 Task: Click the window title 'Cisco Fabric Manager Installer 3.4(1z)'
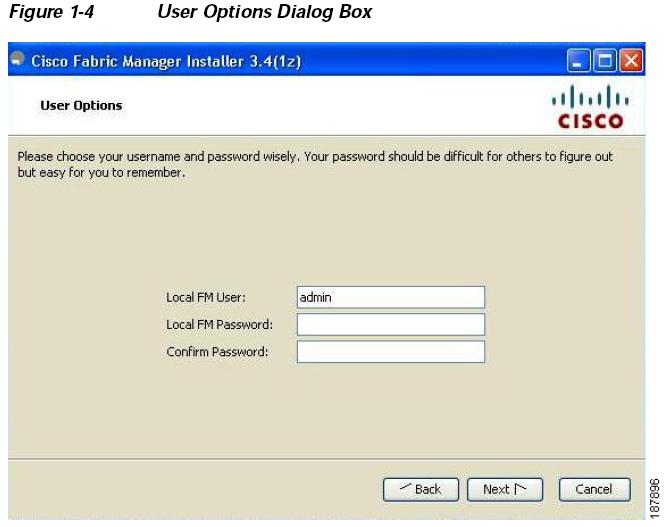(166, 61)
